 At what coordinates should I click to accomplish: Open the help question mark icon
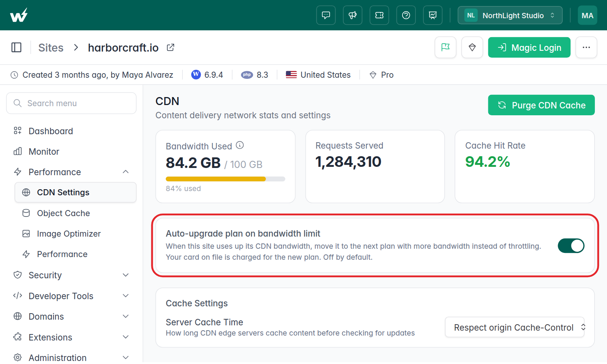tap(406, 15)
